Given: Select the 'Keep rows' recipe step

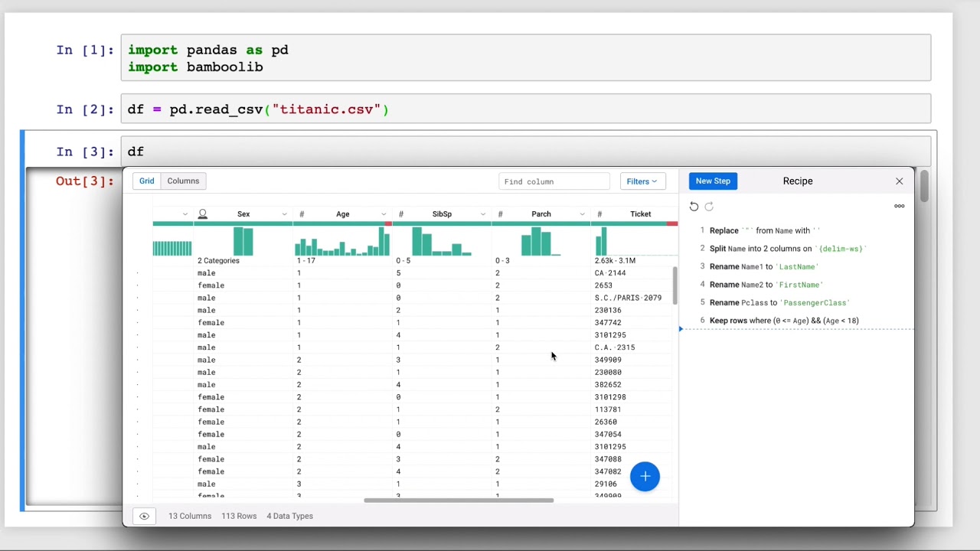Looking at the screenshot, I should (x=783, y=320).
